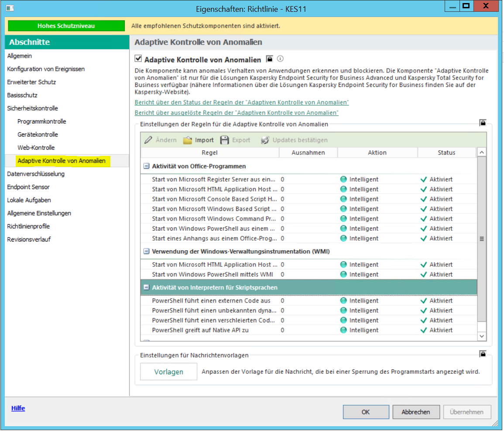The image size is (504, 431).
Task: Click the lock icon beside Adaptive Kontrolle heading
Action: [269, 59]
